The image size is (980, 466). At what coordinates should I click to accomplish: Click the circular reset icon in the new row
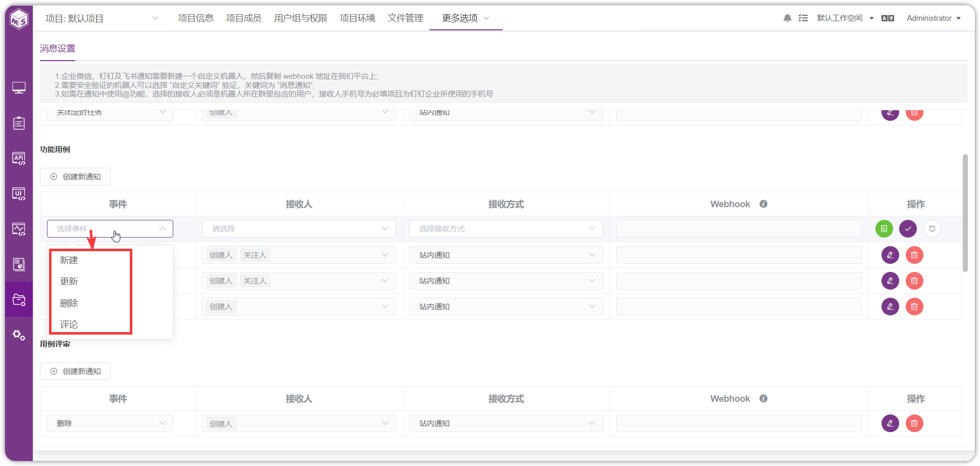tap(932, 229)
